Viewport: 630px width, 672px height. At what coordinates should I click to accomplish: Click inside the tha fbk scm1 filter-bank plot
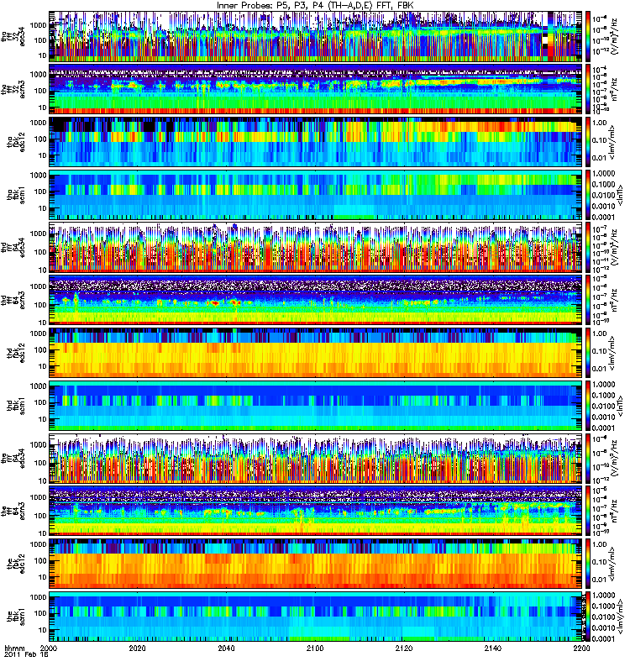(x=315, y=195)
